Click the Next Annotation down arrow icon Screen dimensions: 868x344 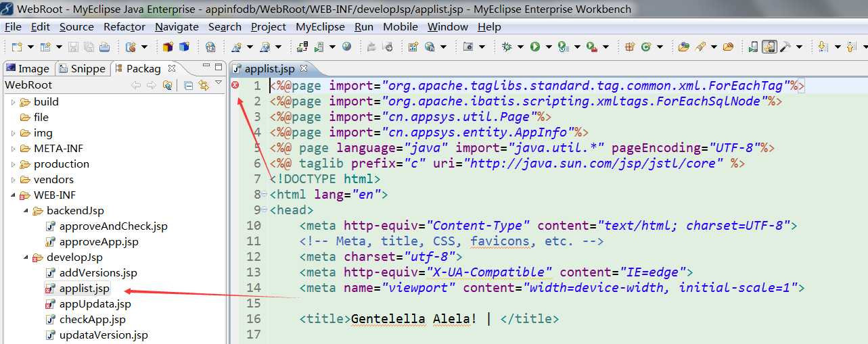[822, 47]
